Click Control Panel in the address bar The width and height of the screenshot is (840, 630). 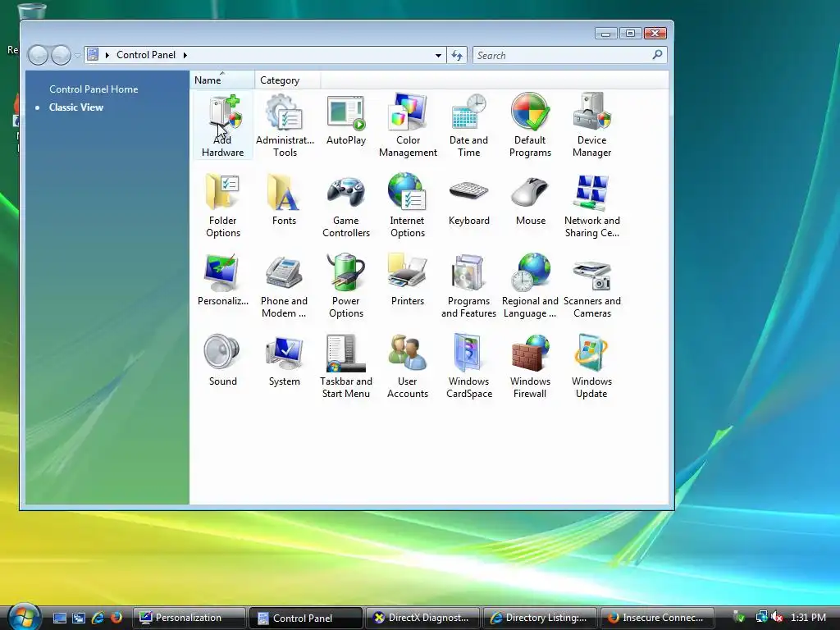[x=146, y=55]
